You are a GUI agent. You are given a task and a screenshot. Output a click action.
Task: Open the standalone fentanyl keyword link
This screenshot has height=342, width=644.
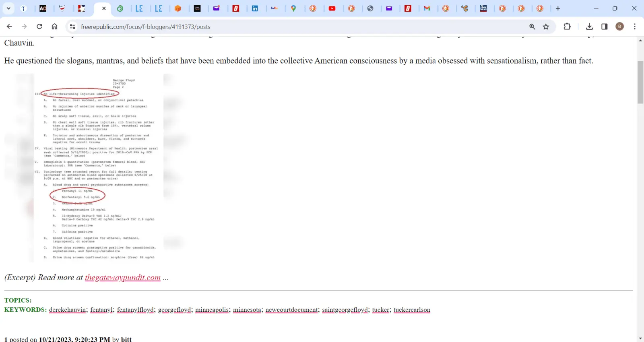click(x=101, y=310)
